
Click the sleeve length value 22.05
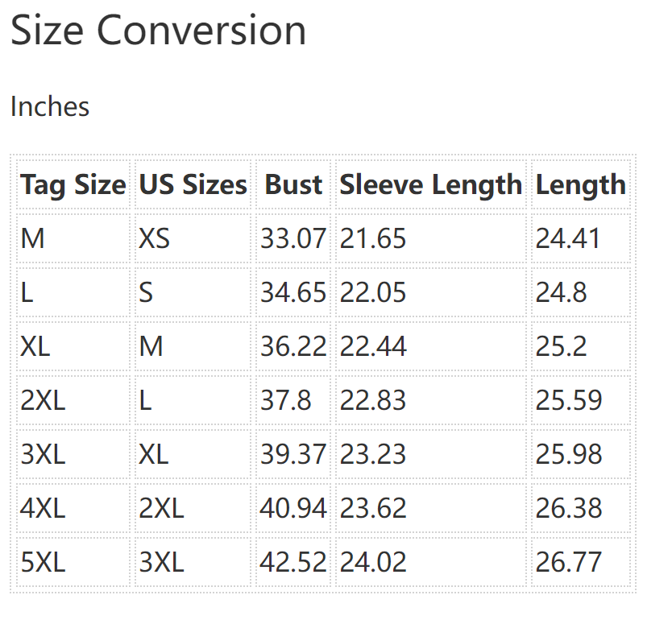pyautogui.click(x=373, y=292)
